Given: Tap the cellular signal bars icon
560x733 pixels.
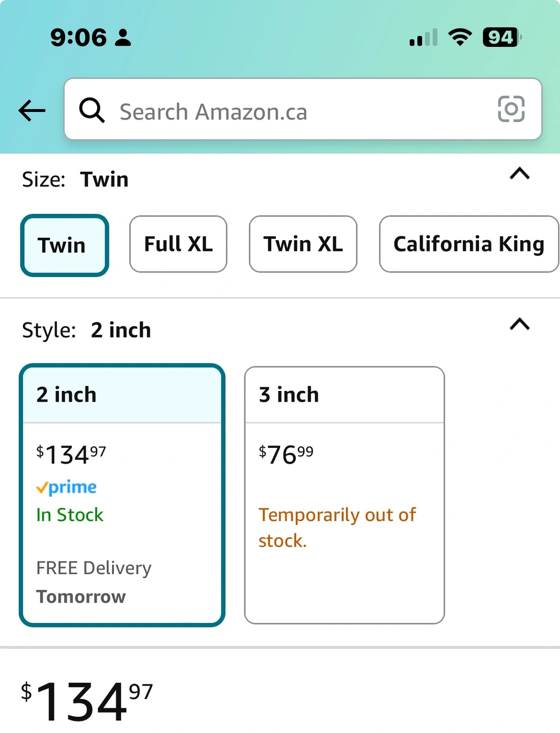Looking at the screenshot, I should tap(424, 38).
